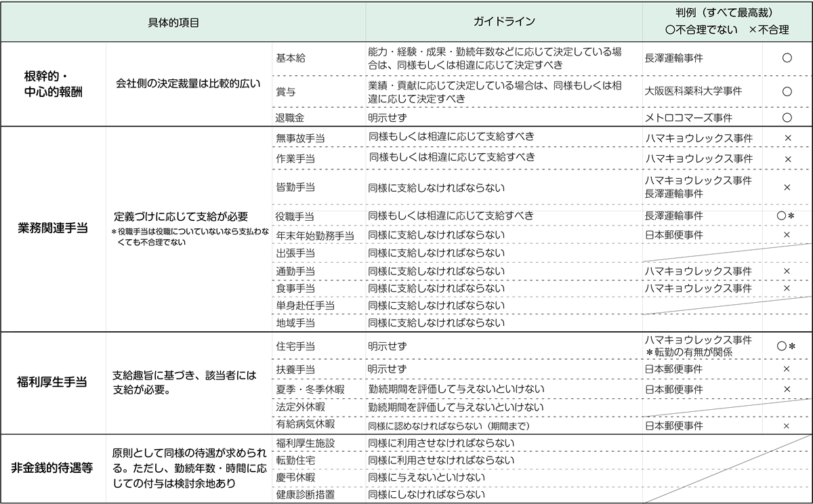Select the 住宅手当 item label

tap(295, 346)
